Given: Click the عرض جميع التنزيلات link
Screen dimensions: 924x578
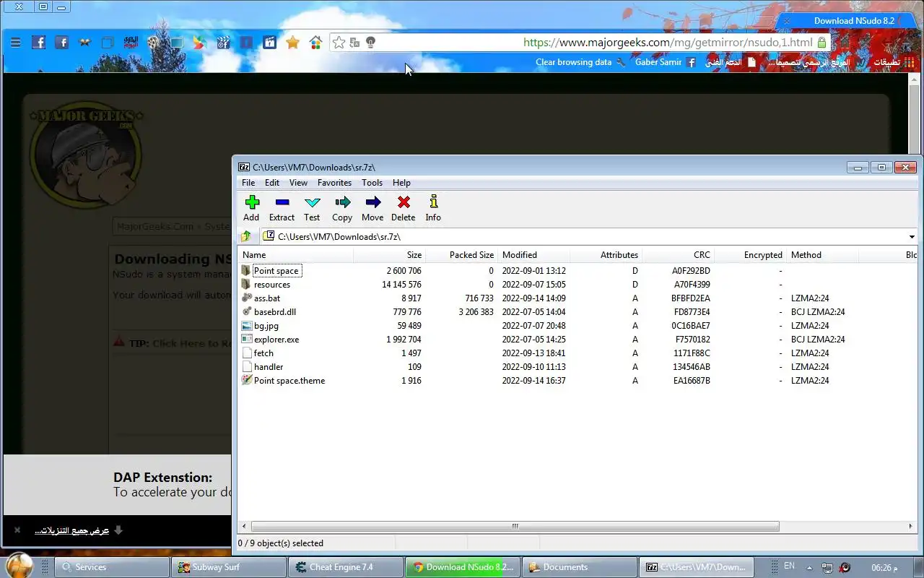Looking at the screenshot, I should click(71, 530).
